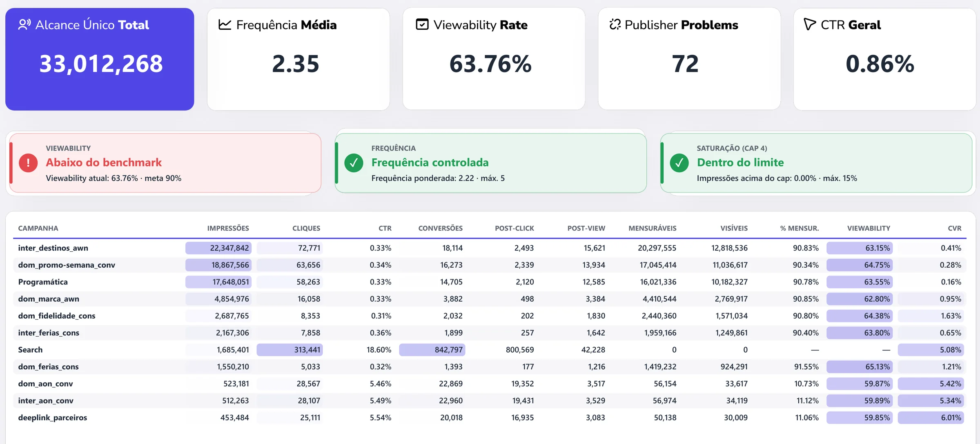This screenshot has width=980, height=444.
Task: Sort by the CLIQUES column header
Action: click(x=306, y=228)
